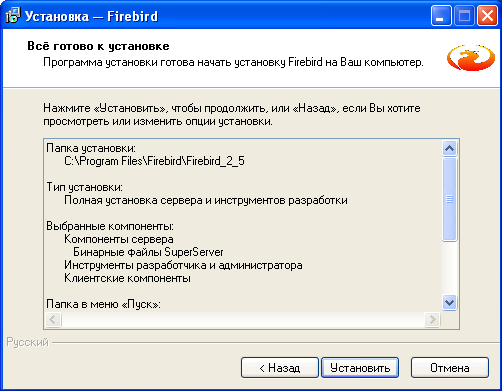Click the «Установить» install button
Viewport: 502px width, 391px height.
click(x=360, y=368)
